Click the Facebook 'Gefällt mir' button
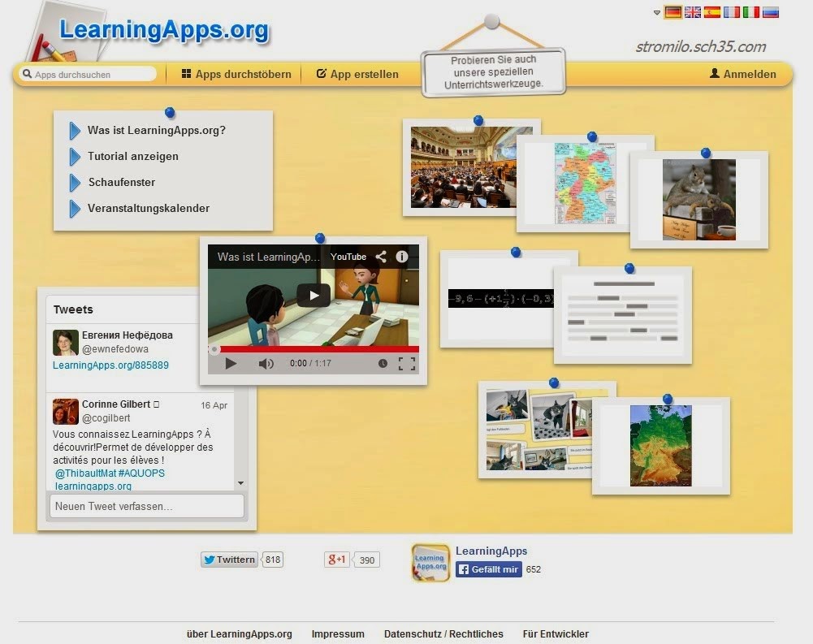813x644 pixels. [x=489, y=569]
